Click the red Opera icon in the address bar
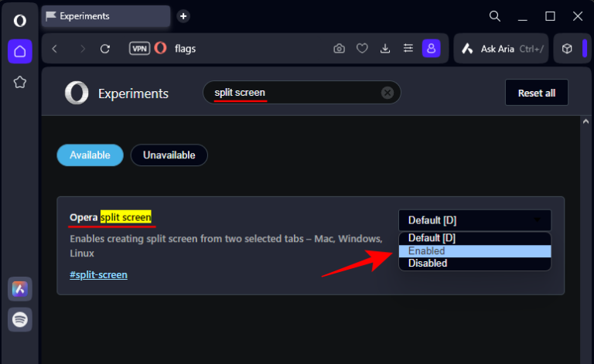This screenshot has width=594, height=364. pos(160,48)
